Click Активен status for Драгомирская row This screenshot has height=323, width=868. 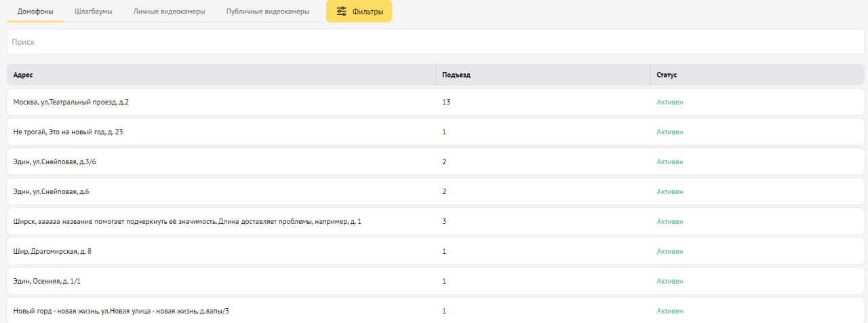click(x=670, y=251)
